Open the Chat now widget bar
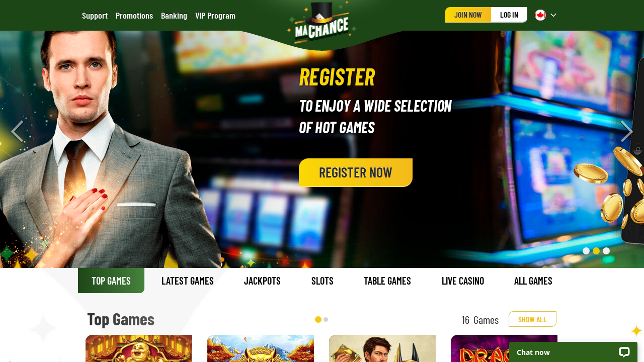Screen dimensions: 644x362 573,352
